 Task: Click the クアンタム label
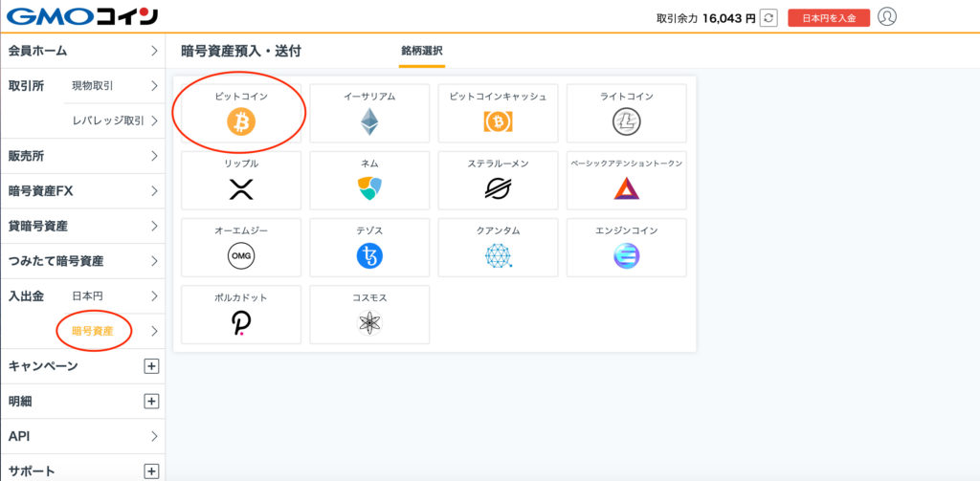pos(498,231)
